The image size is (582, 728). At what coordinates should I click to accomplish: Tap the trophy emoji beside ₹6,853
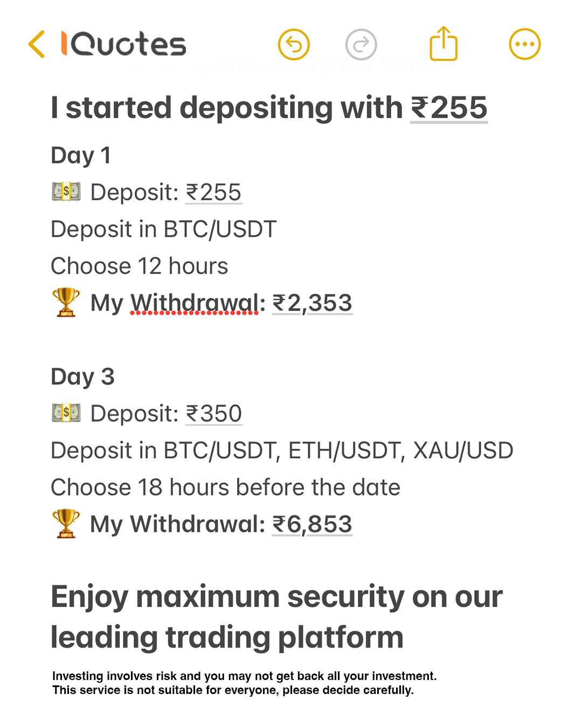pyautogui.click(x=66, y=524)
